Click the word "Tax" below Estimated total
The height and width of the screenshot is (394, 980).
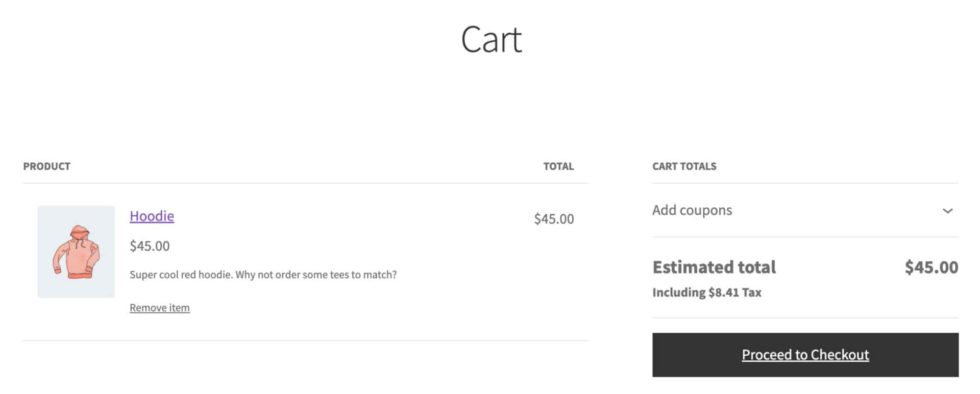[x=751, y=292]
